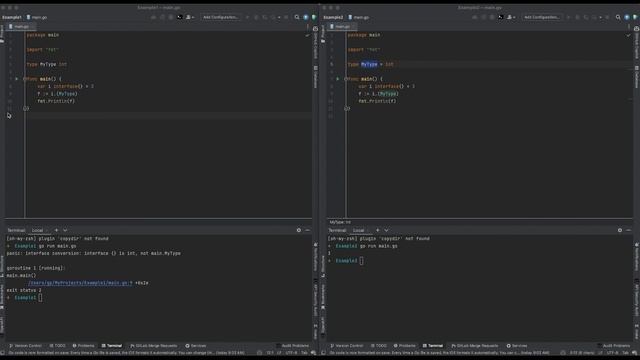Open Audit Problems in Example1 bottom bar
640x360 pixels.
pyautogui.click(x=293, y=346)
